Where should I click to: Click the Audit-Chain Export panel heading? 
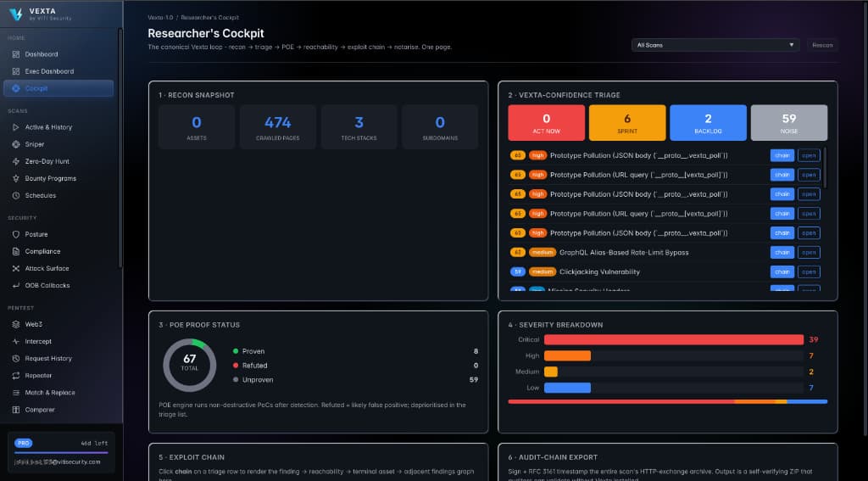tap(553, 458)
